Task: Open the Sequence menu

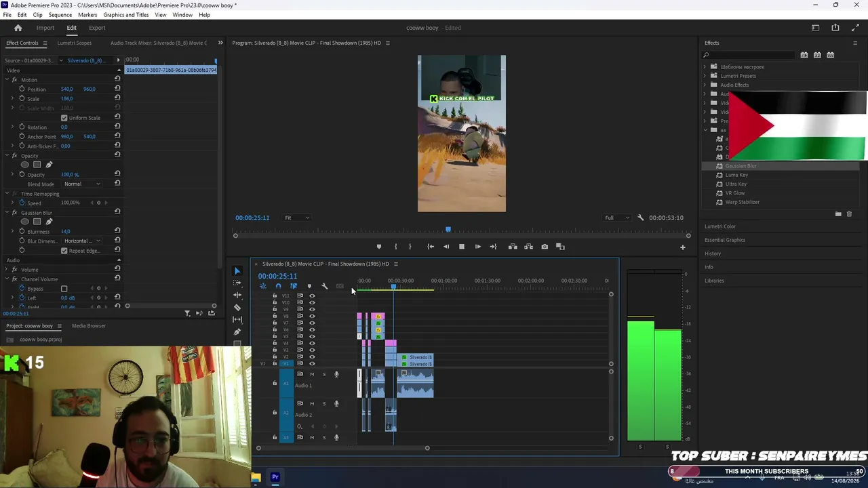Action: coord(60,15)
